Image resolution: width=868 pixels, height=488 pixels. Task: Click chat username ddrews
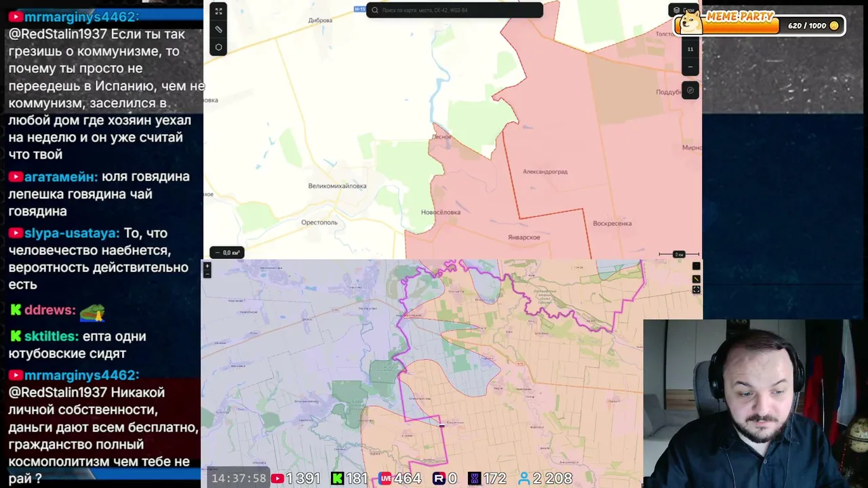click(50, 310)
